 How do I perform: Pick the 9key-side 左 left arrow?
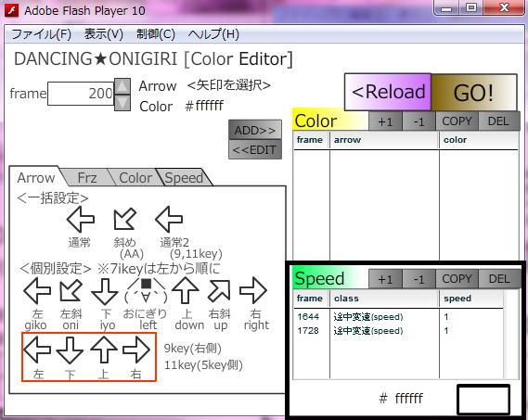(37, 350)
